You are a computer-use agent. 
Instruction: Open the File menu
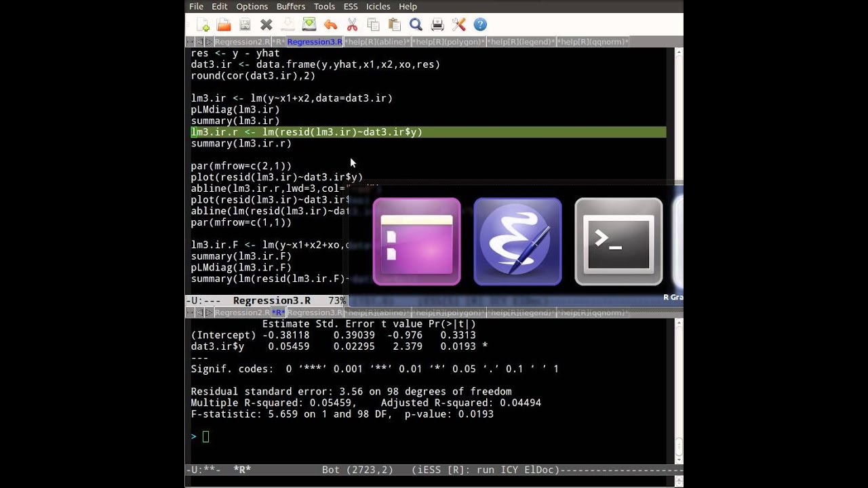click(196, 6)
